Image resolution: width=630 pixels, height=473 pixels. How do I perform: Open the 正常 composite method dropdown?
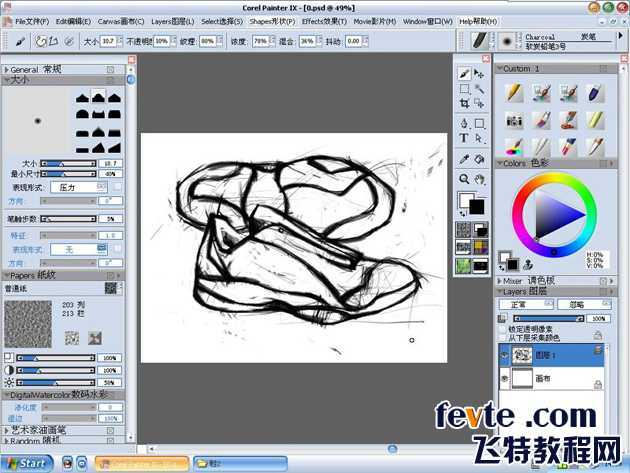pos(526,304)
